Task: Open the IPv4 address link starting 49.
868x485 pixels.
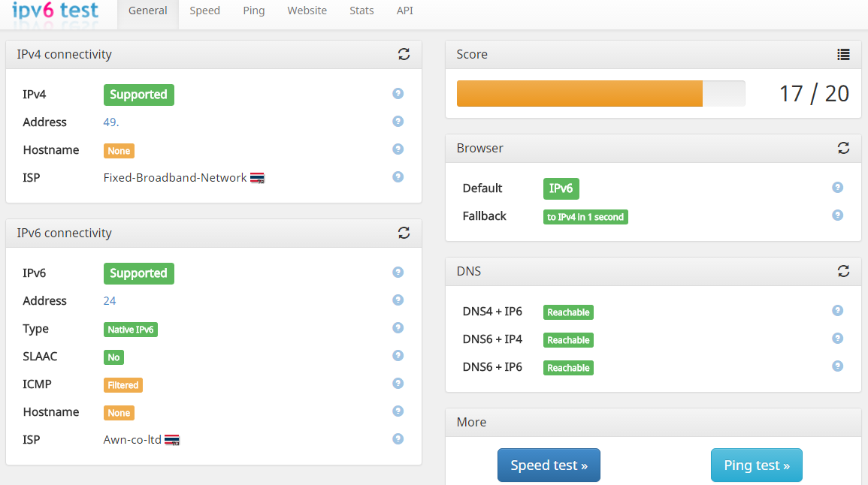Action: coord(111,122)
